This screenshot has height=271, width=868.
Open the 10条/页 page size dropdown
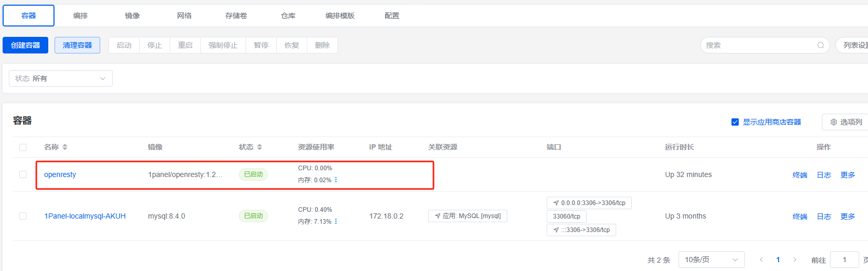click(712, 260)
